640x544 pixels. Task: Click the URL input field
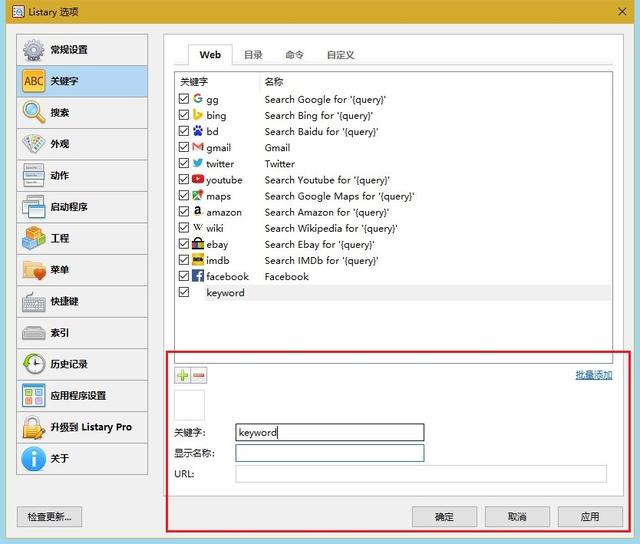(x=421, y=474)
